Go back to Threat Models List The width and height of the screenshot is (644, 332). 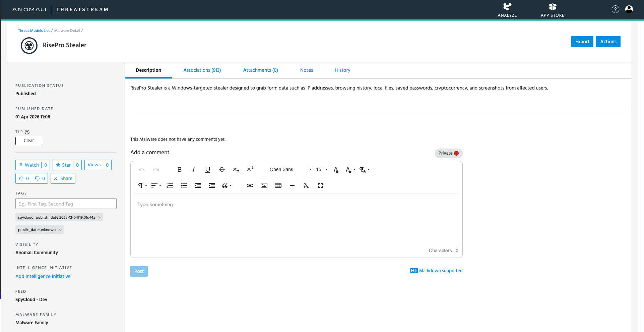coord(34,31)
